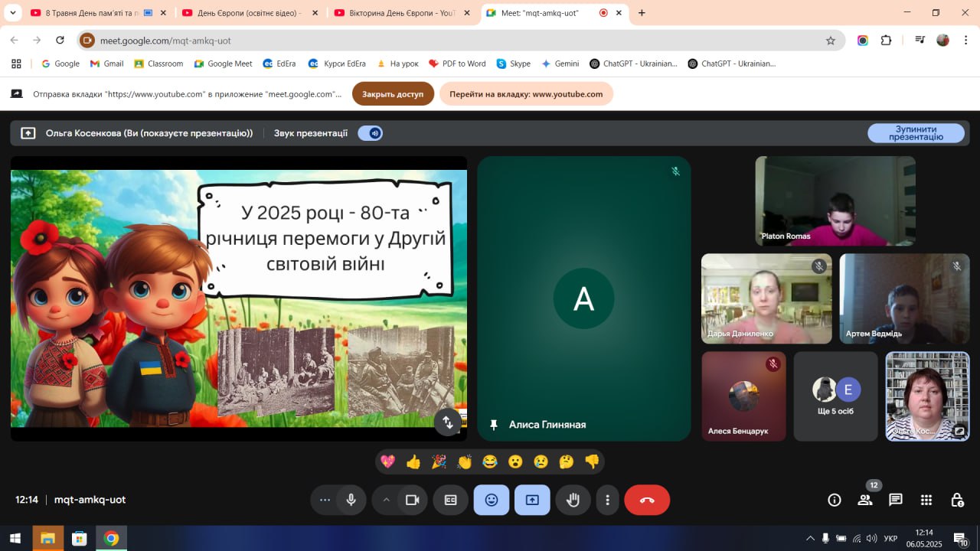This screenshot has height=551, width=980.
Task: Toggle the presentation audio switch
Action: (x=371, y=133)
